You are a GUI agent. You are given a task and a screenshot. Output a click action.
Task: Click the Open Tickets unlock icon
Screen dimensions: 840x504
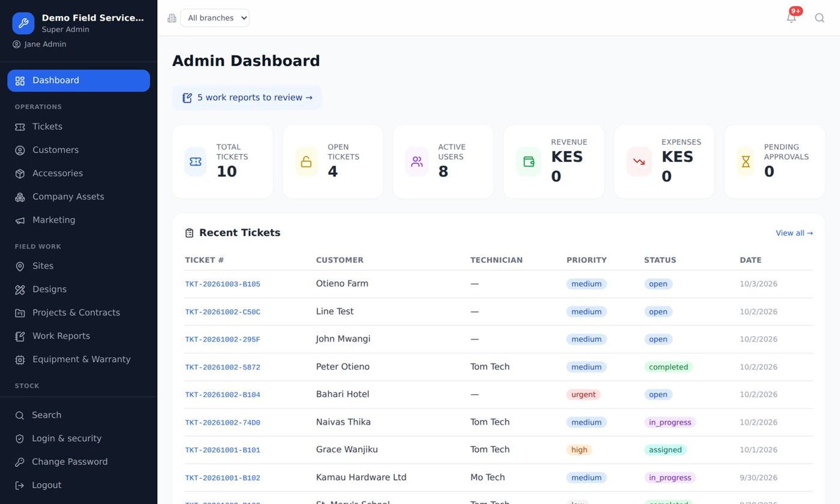click(x=306, y=161)
